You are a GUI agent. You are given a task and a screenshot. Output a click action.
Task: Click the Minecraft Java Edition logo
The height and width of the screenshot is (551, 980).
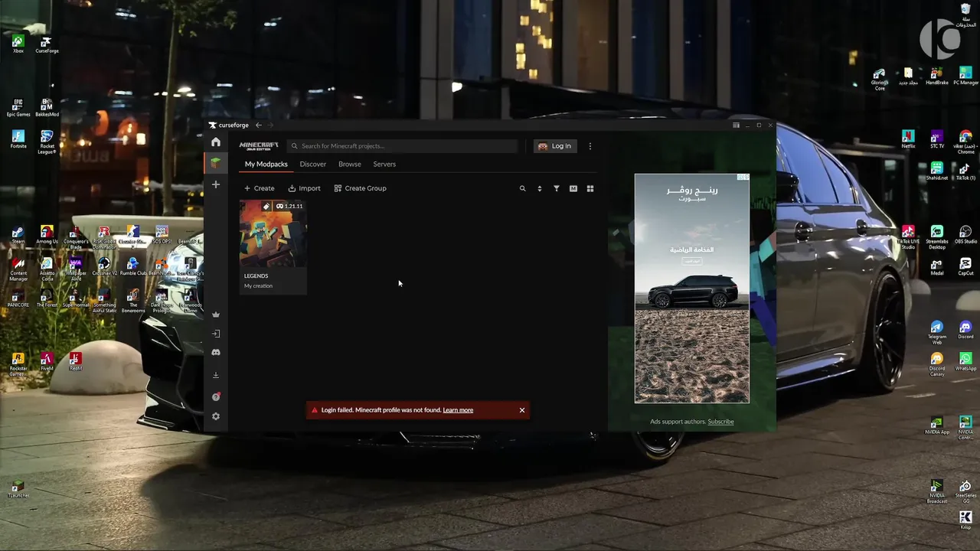[259, 146]
